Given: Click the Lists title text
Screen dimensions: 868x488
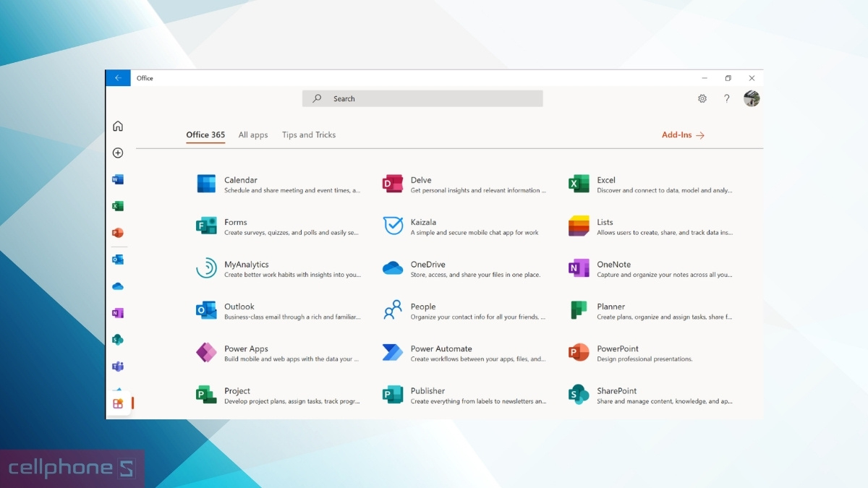Looking at the screenshot, I should (x=605, y=222).
